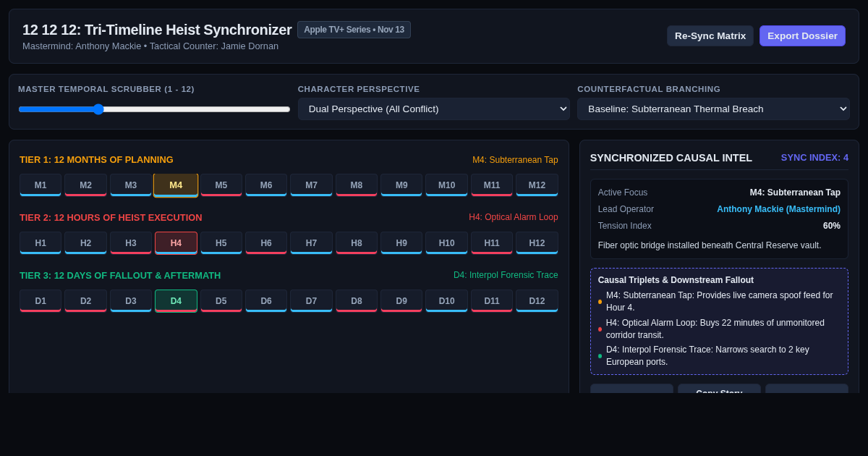
Task: Click the Mastermind and Tactical Counter subtitle
Action: click(x=150, y=46)
